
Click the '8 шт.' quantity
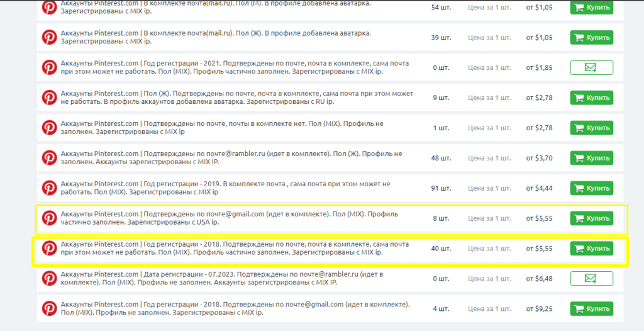click(x=441, y=218)
